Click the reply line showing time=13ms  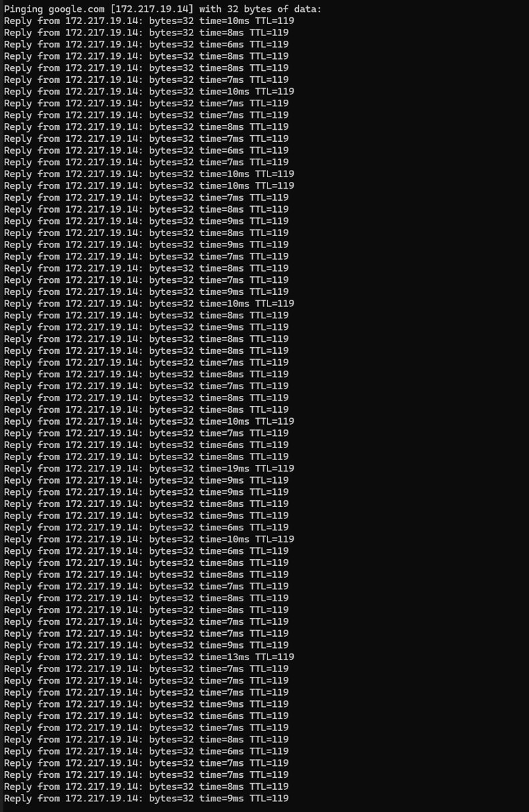point(148,657)
